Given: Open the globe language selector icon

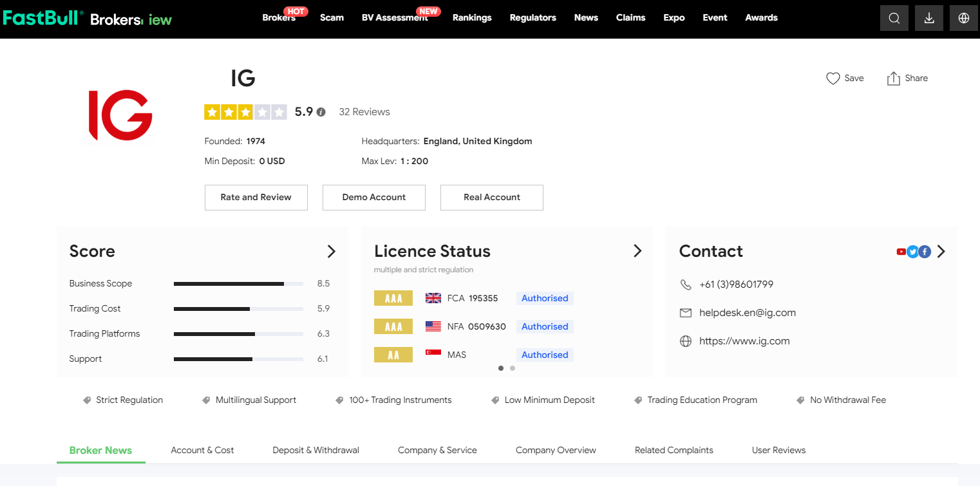Looking at the screenshot, I should point(963,19).
